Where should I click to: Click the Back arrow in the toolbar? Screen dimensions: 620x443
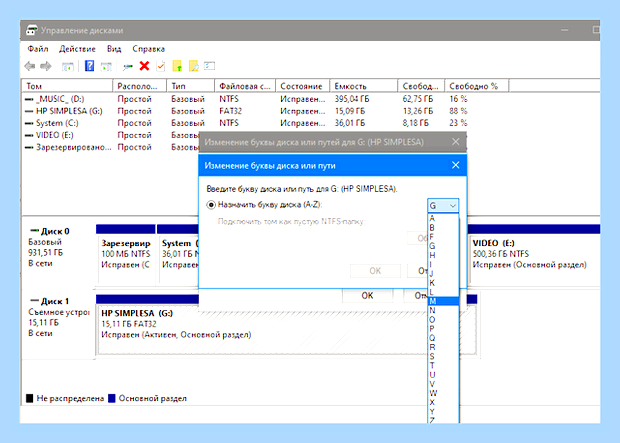(30, 66)
